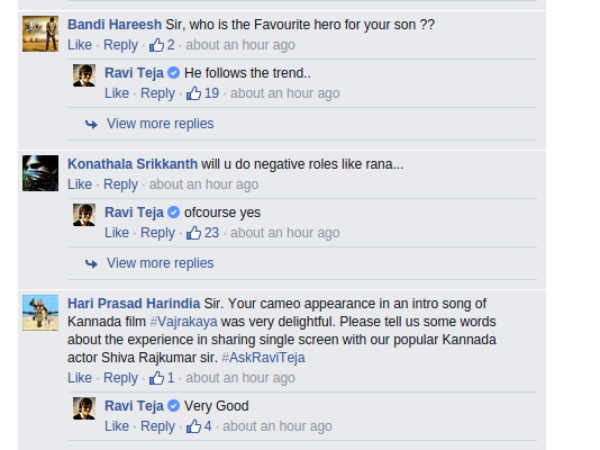Reply to Hari Prasad Harindia's comment

(x=120, y=378)
